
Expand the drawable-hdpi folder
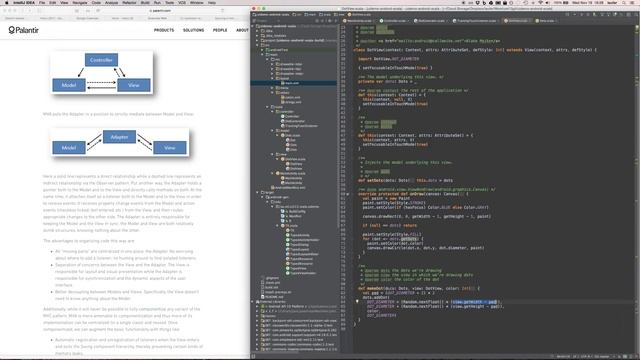click(x=273, y=64)
